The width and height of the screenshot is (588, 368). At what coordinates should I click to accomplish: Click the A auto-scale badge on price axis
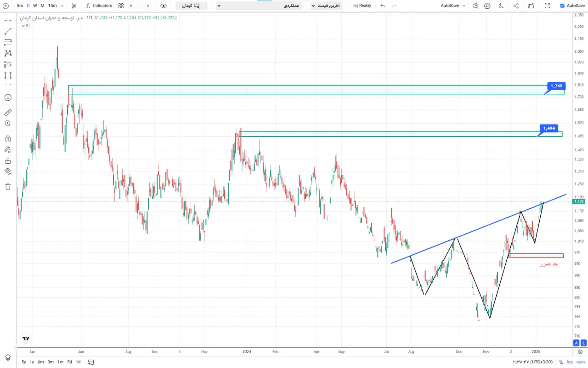point(577,343)
